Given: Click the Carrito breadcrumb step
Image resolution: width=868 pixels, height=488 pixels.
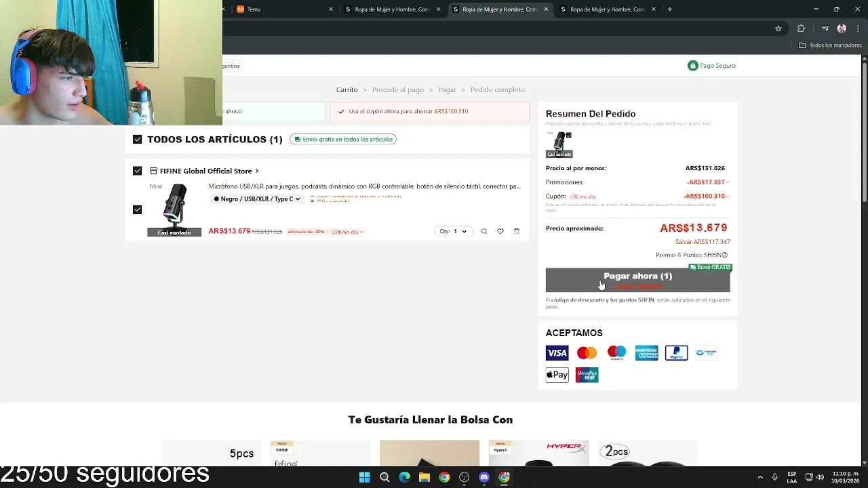Looking at the screenshot, I should point(347,89).
